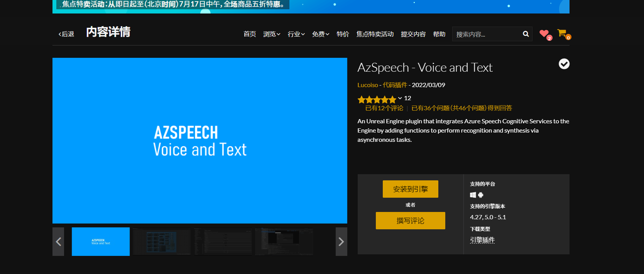Click the five-star rating icons

(x=377, y=99)
